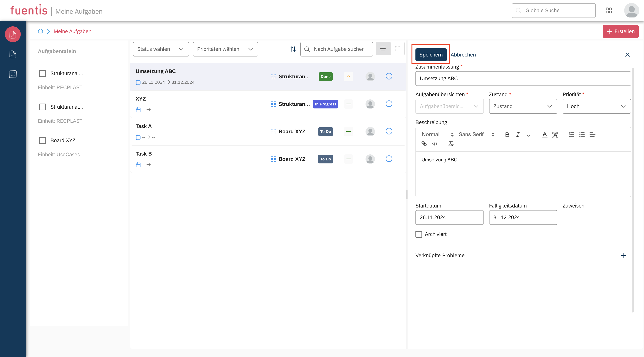This screenshot has width=644, height=357.
Task: Click the ordered list icon
Action: point(571,135)
